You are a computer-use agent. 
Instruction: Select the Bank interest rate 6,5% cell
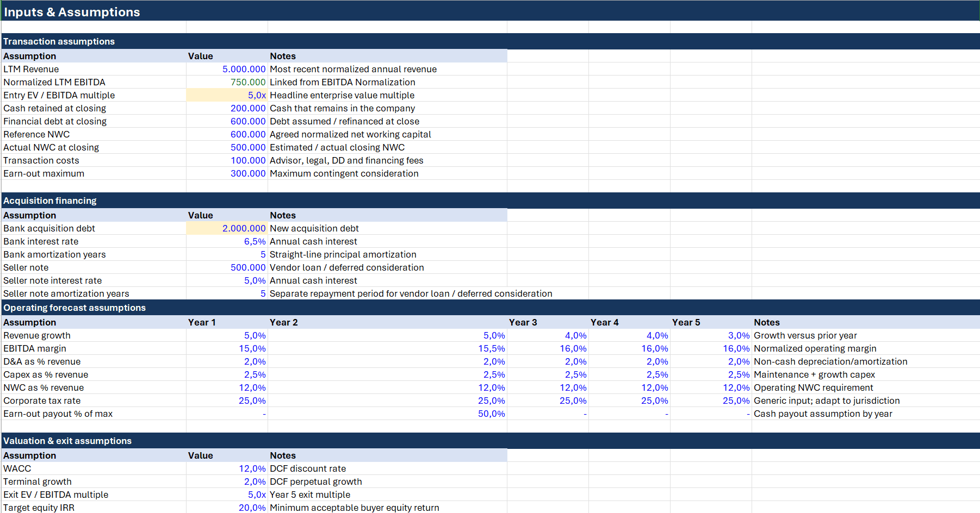(227, 241)
